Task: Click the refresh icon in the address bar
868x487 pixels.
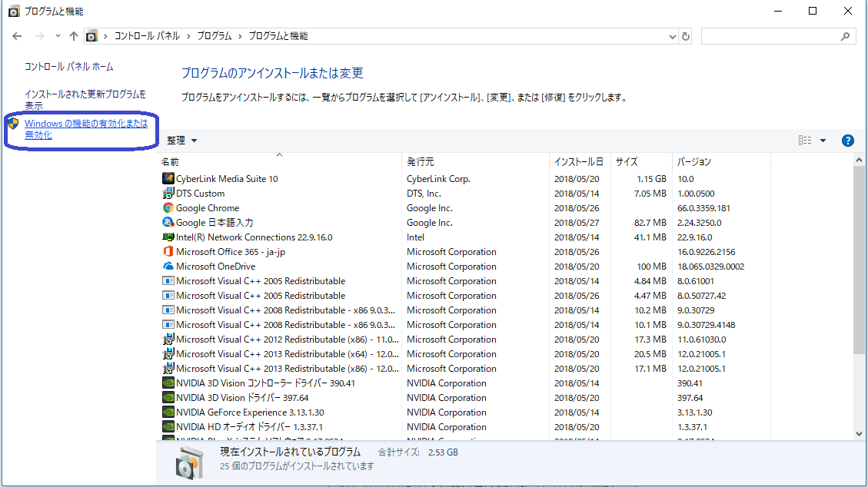Action: pyautogui.click(x=686, y=35)
